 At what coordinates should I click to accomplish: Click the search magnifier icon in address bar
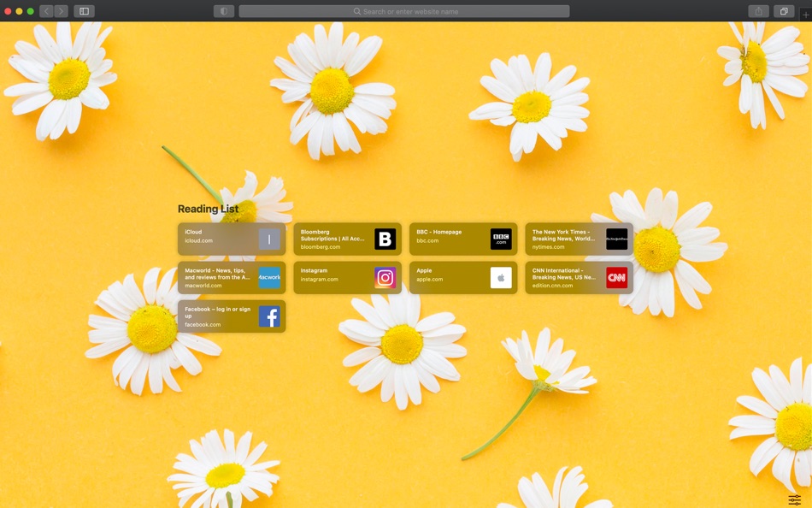coord(356,11)
